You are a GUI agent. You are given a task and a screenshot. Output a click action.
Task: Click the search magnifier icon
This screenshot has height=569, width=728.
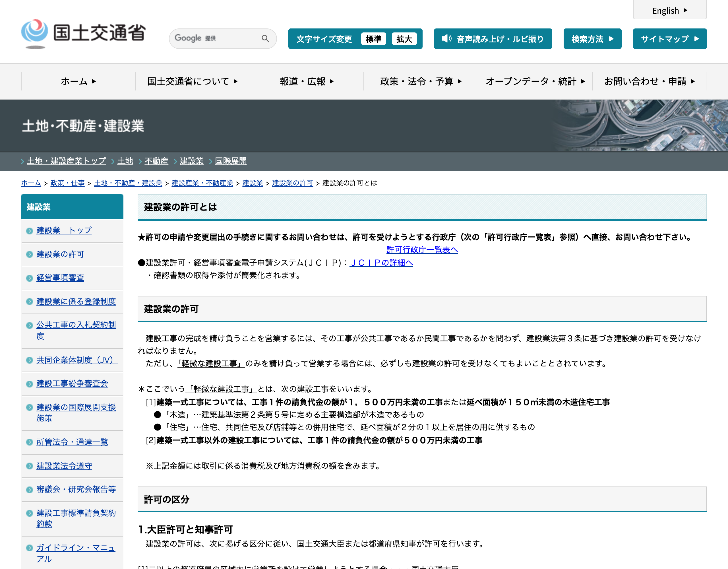pyautogui.click(x=265, y=39)
